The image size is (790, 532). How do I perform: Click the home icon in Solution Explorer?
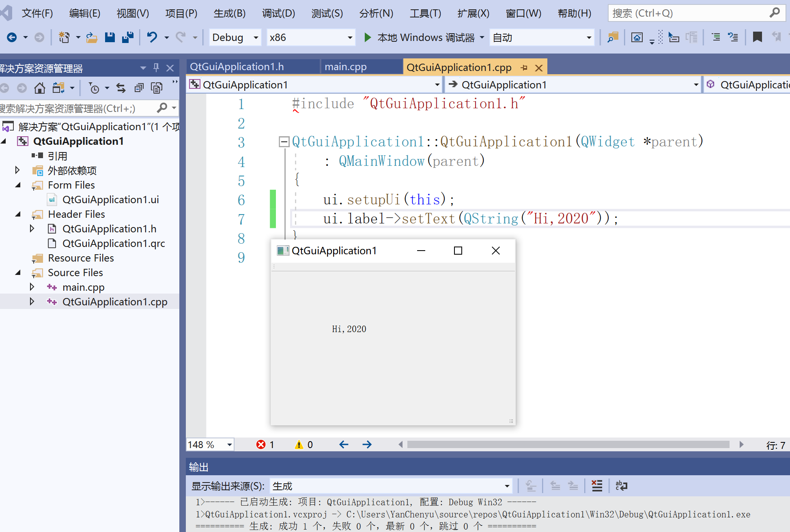[x=39, y=88]
